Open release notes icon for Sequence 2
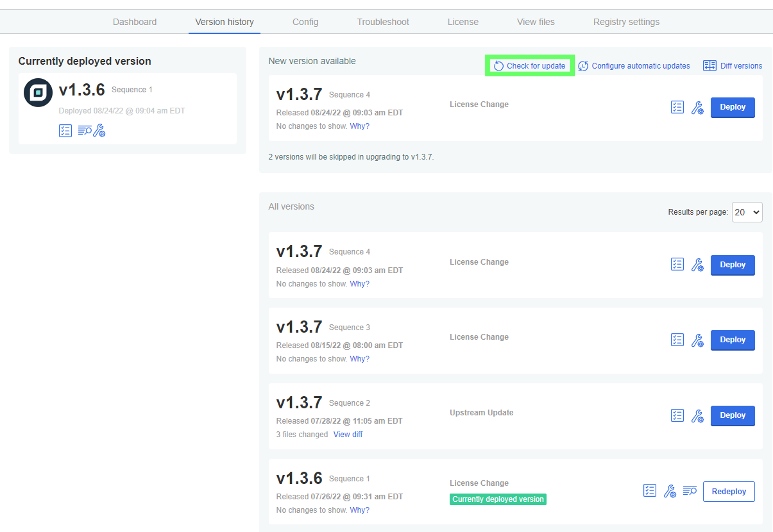Image resolution: width=773 pixels, height=532 pixels. pyautogui.click(x=677, y=416)
